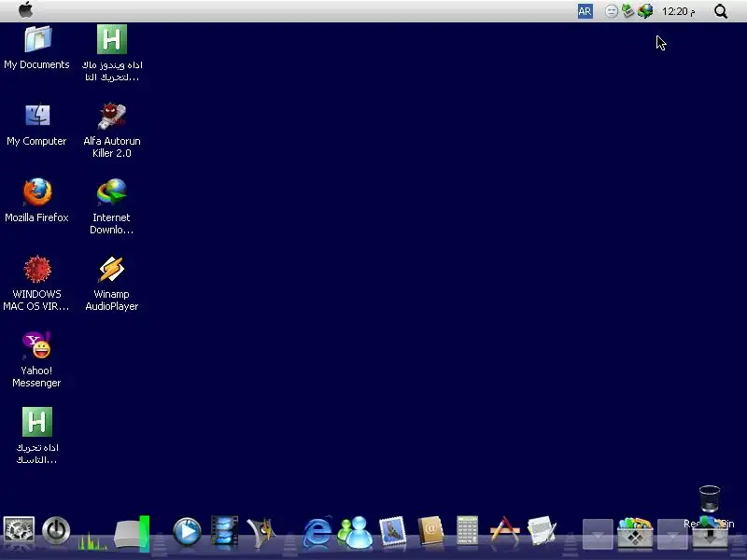Open the pencil-and-ruler applications dock icon

tap(504, 530)
